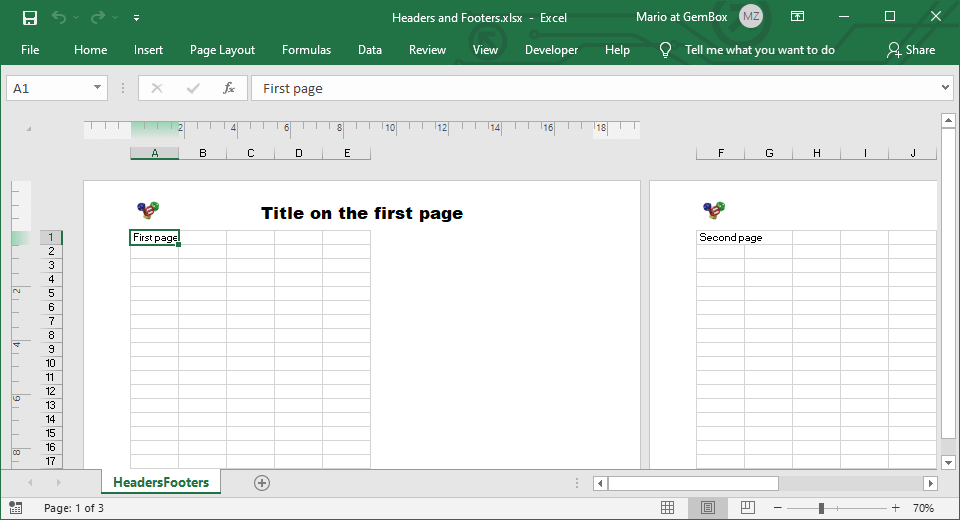Switch to Page Layout view

click(x=708, y=508)
